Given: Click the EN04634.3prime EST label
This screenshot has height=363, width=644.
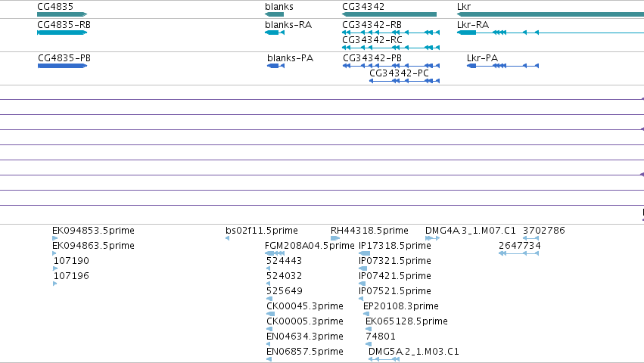Looking at the screenshot, I should [305, 337].
